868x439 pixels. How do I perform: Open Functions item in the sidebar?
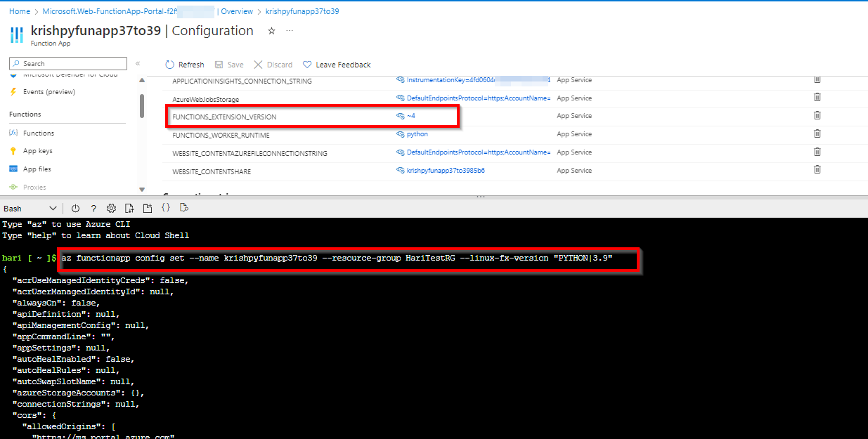point(39,133)
